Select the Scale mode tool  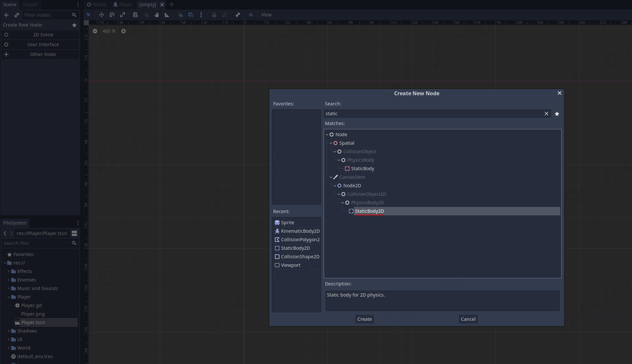click(123, 15)
